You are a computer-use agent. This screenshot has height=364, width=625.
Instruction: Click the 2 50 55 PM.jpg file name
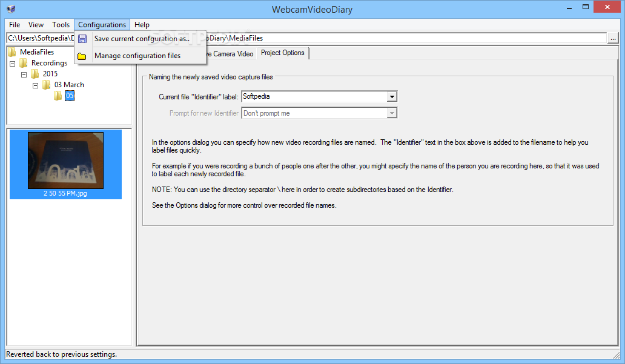click(65, 193)
